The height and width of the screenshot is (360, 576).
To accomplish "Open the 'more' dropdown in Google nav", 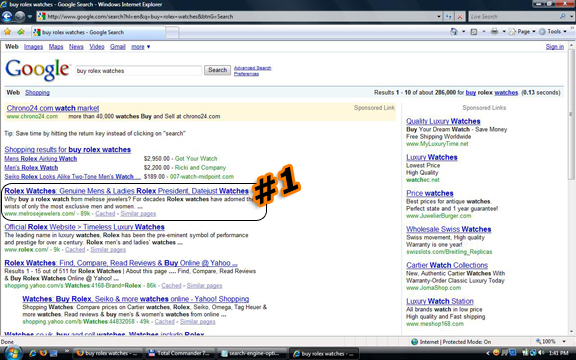I will [x=141, y=47].
